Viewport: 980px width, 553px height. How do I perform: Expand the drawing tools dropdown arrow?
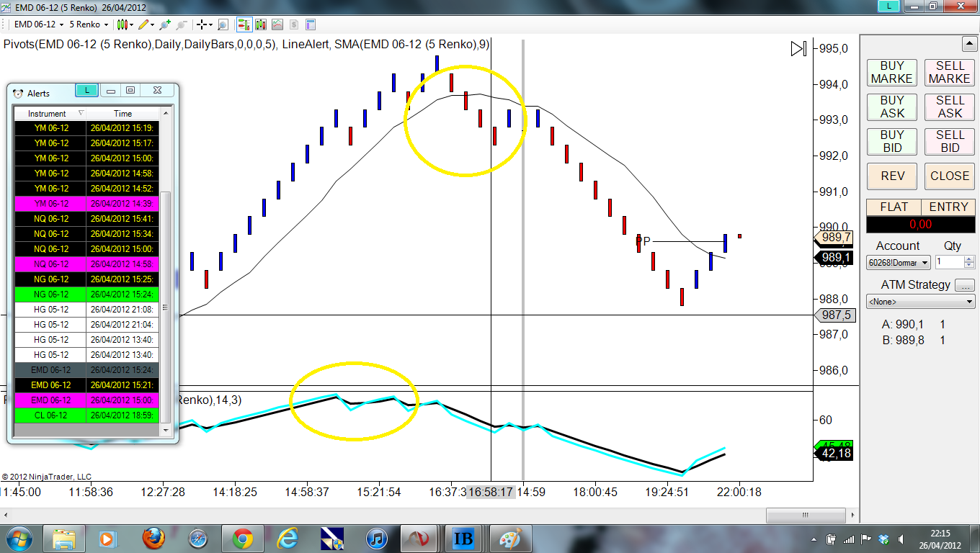[153, 24]
